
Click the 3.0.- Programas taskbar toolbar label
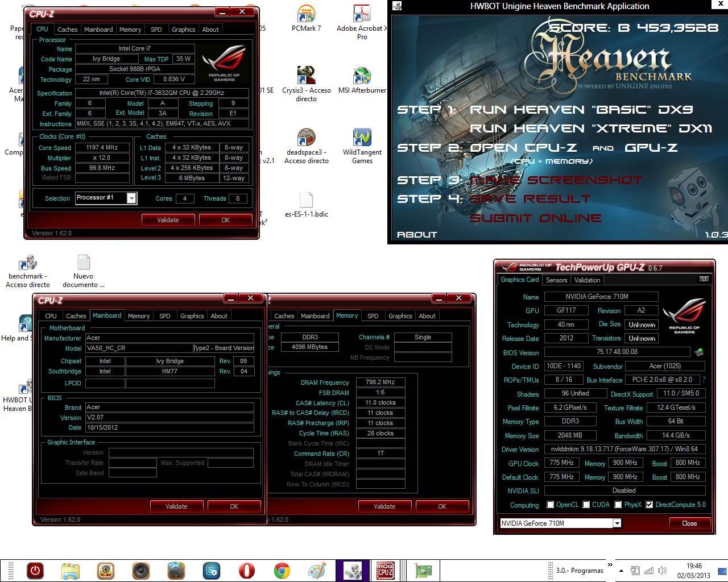[x=580, y=571]
